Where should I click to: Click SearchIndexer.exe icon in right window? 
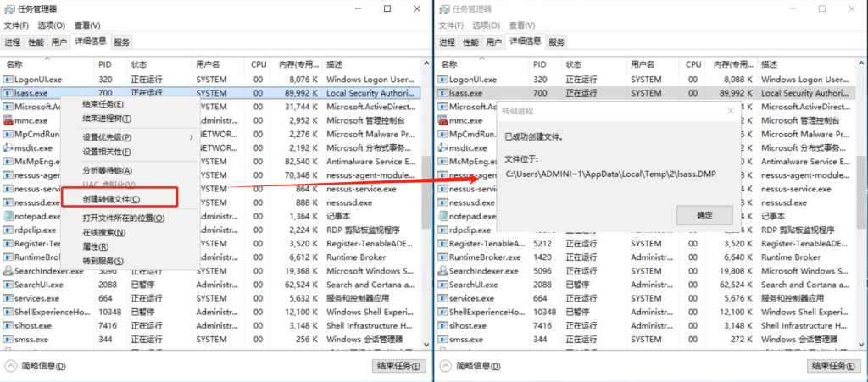pos(442,271)
